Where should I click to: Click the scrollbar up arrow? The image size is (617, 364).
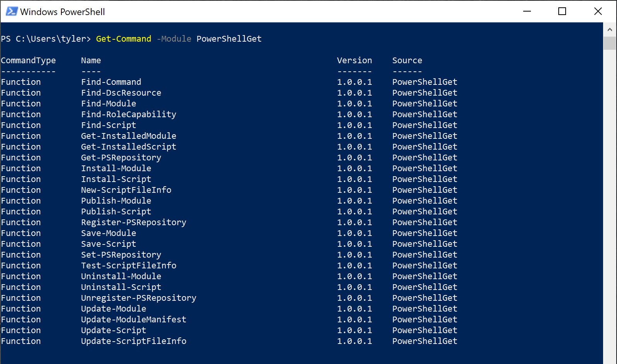[610, 30]
